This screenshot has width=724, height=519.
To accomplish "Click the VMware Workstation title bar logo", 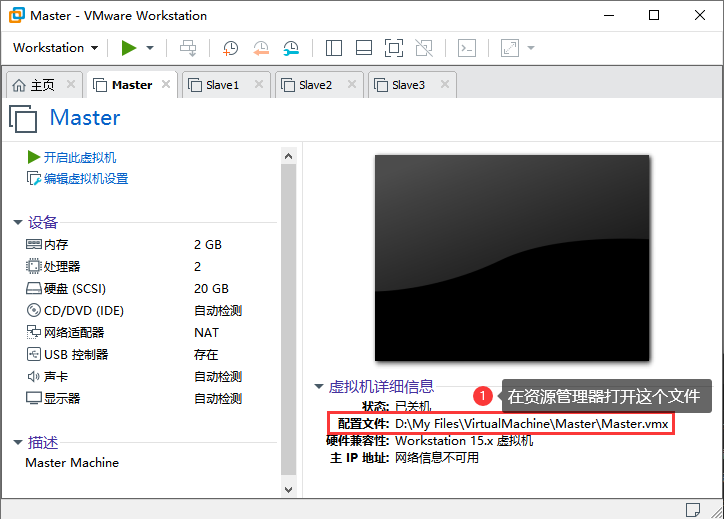I will point(17,15).
